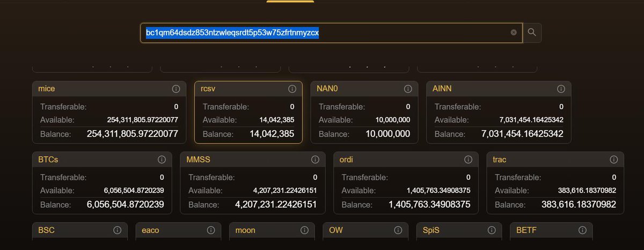
Task: Click ordi balance 1,405,763.34908375
Action: point(430,204)
